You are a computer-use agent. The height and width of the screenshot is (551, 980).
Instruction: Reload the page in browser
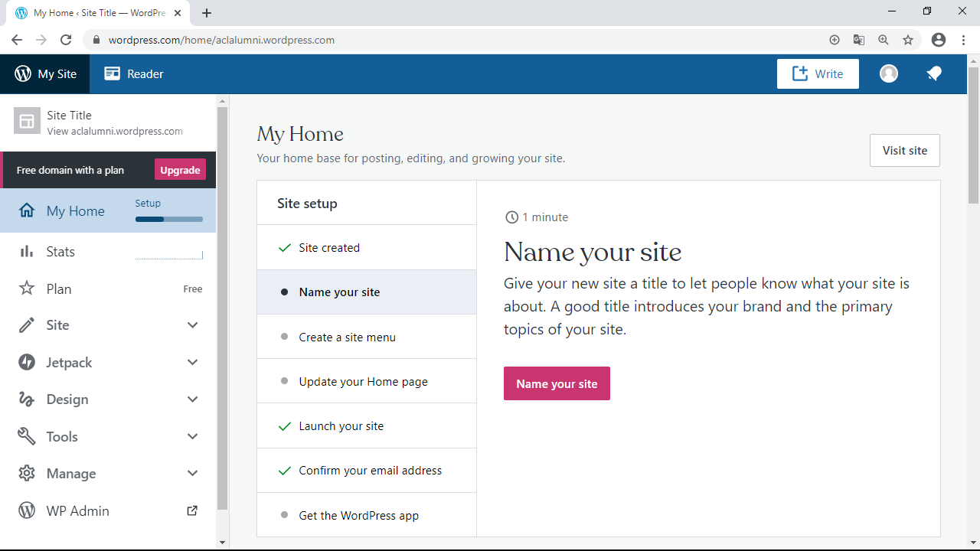click(x=66, y=40)
